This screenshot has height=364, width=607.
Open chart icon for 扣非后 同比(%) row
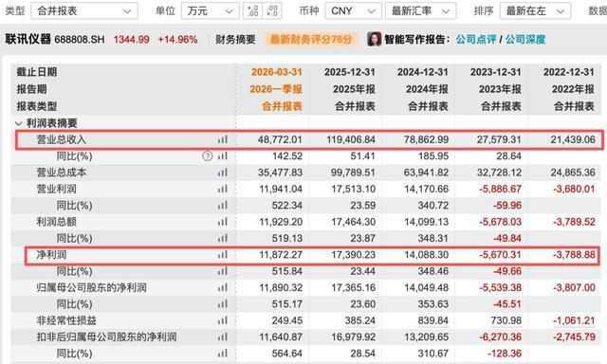pyautogui.click(x=223, y=354)
